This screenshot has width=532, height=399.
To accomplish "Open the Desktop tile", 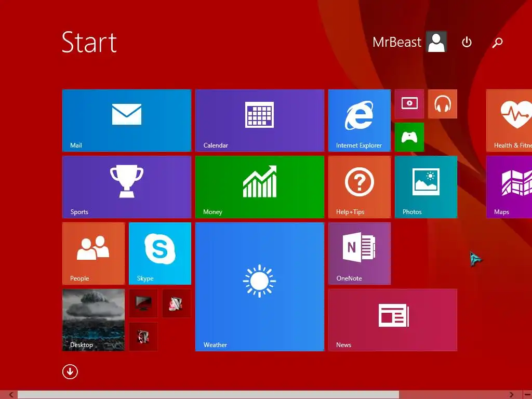I will tap(94, 320).
